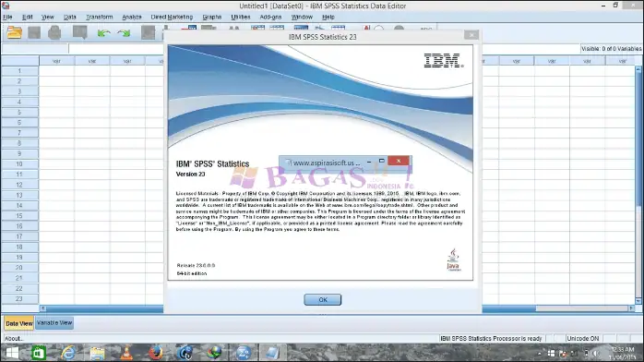Launch the green Store taskbar icon
Image resolution: width=644 pixels, height=362 pixels.
[x=38, y=353]
